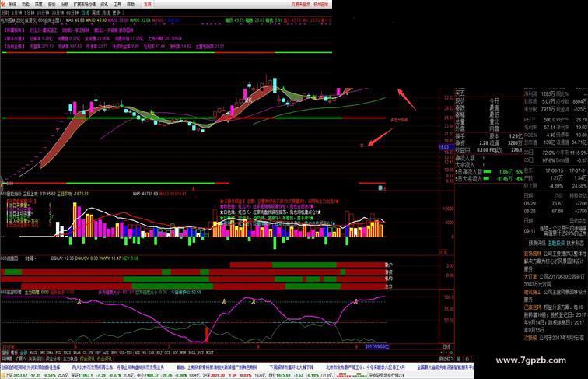Open the 报价 menu
Viewport: 588px width, 379px height.
point(52,5)
